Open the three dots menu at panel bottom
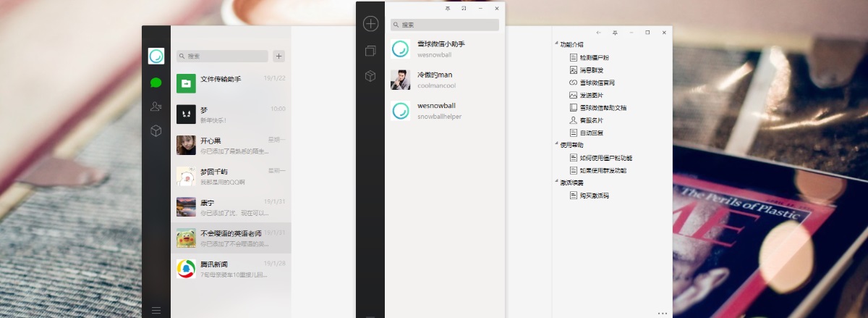Image resolution: width=868 pixels, height=318 pixels. tap(663, 313)
